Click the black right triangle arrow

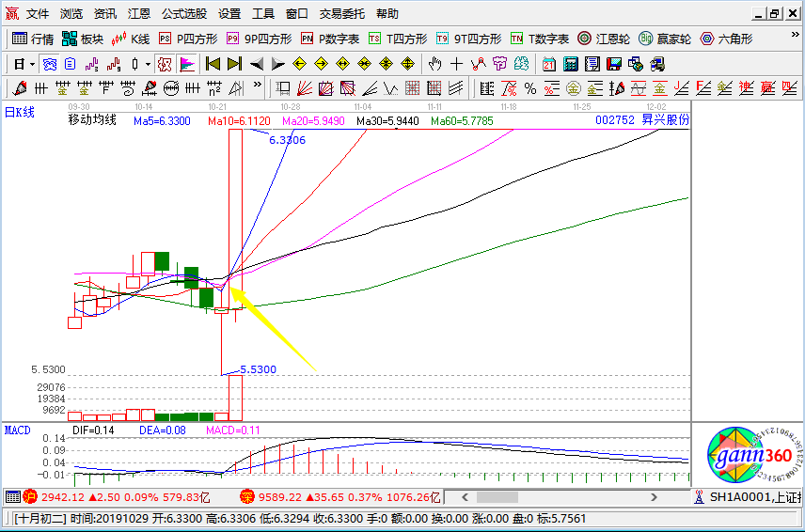(277, 64)
